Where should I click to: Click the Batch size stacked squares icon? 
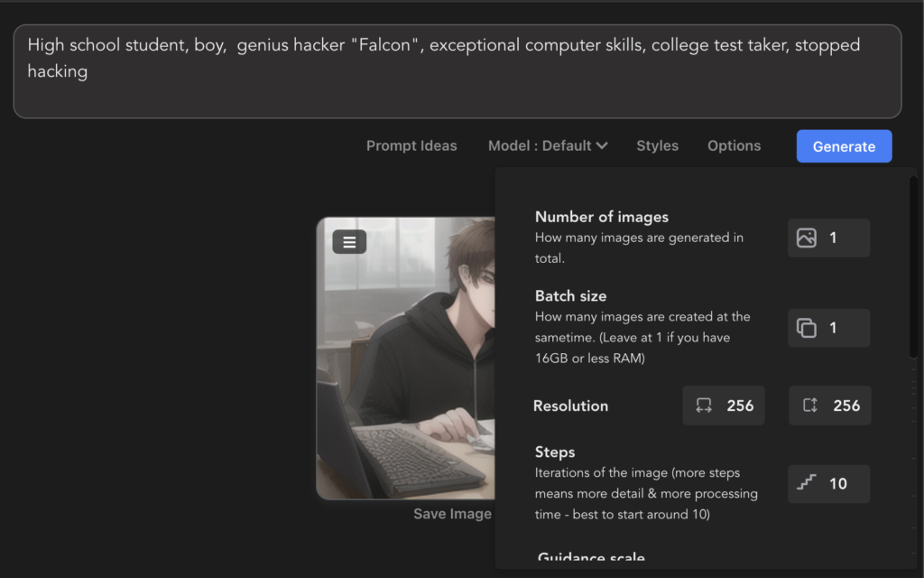[x=807, y=328]
